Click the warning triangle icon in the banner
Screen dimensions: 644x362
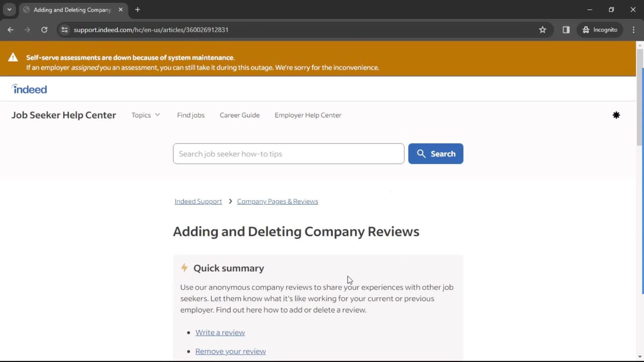tap(13, 57)
